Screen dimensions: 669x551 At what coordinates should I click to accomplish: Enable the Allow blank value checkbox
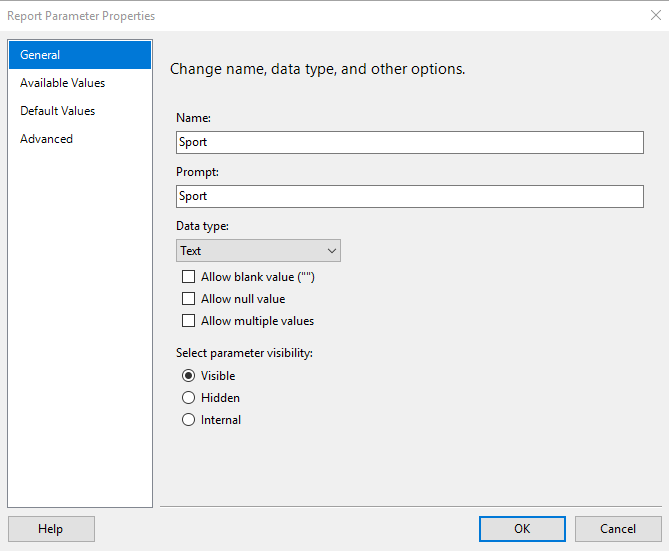188,277
